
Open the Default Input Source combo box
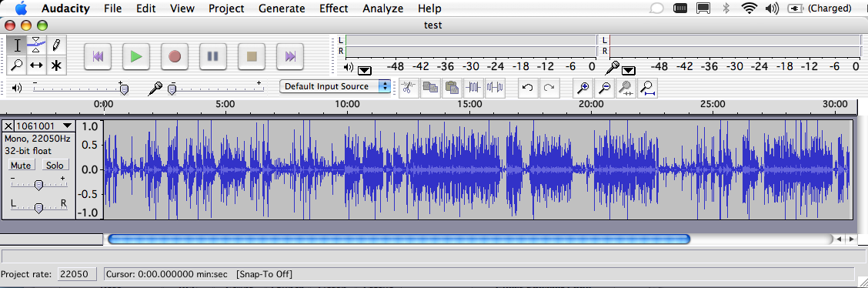click(x=335, y=86)
